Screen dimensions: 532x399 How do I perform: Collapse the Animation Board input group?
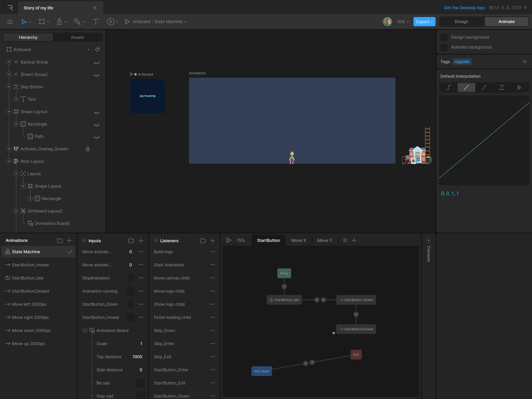[85, 330]
